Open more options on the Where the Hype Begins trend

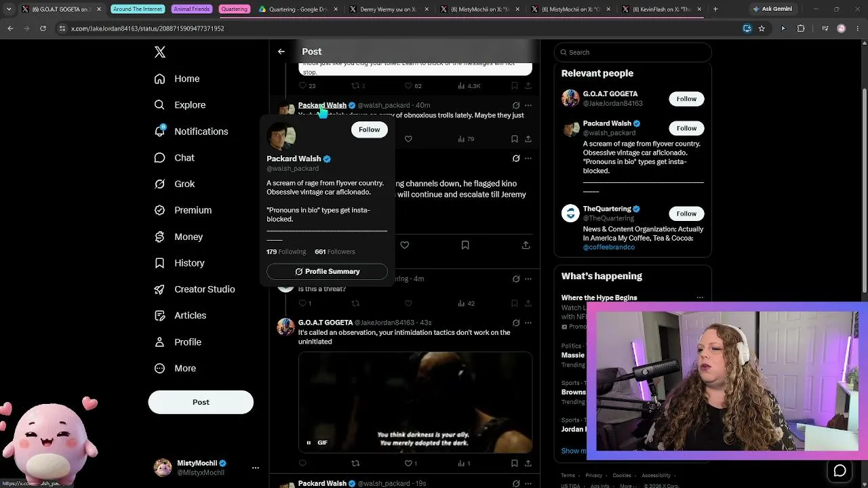(x=700, y=298)
